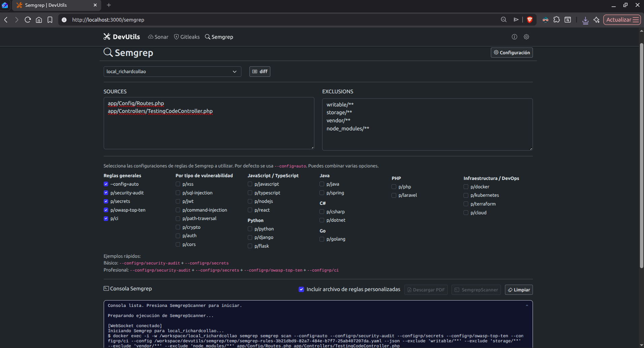The image size is (644, 348).
Task: Open the browser main menu hamburger icon
Action: [x=636, y=20]
